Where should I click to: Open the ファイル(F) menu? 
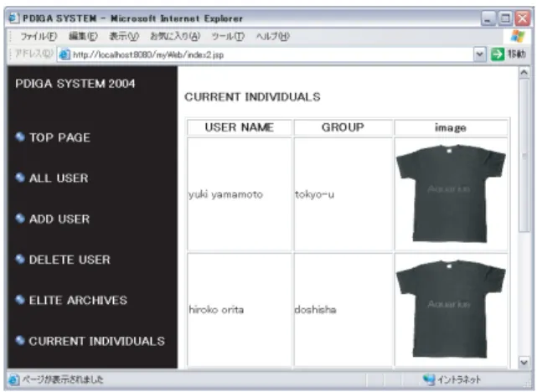click(39, 36)
